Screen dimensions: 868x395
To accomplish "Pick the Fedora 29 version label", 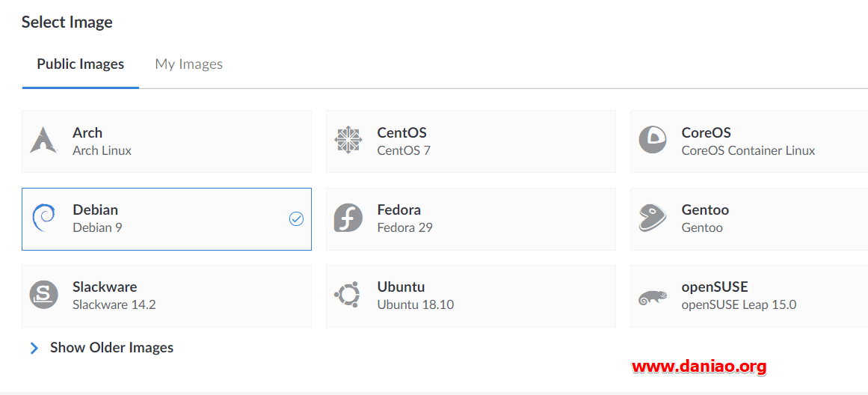I will tap(404, 227).
